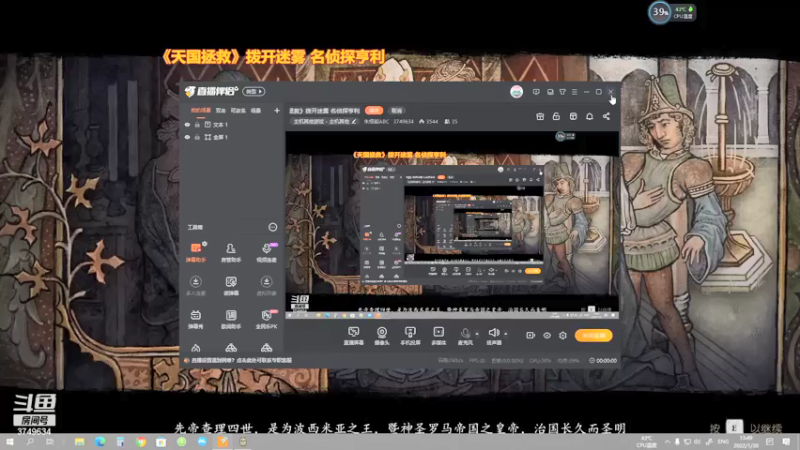This screenshot has height=450, width=800.
Task: Open Chrome from taskbar
Action: (141, 442)
